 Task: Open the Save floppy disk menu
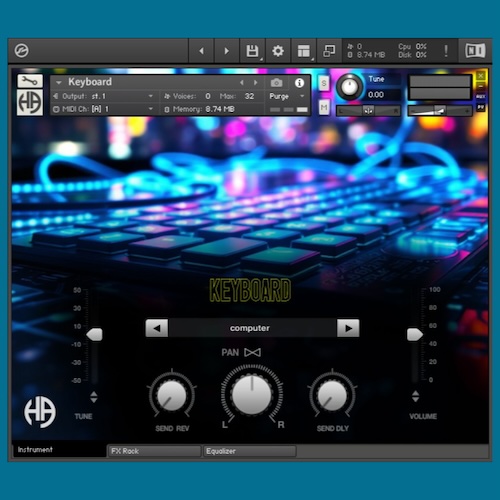[252, 51]
